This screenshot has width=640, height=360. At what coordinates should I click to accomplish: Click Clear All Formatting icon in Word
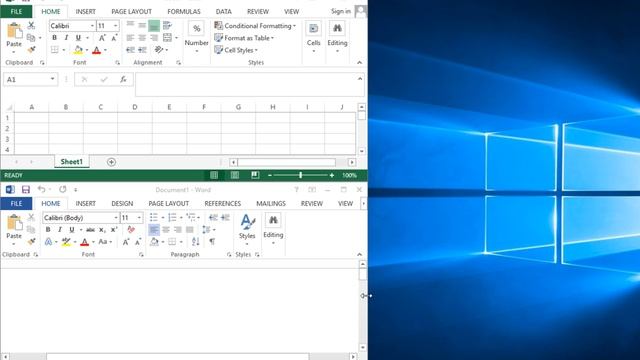click(131, 230)
